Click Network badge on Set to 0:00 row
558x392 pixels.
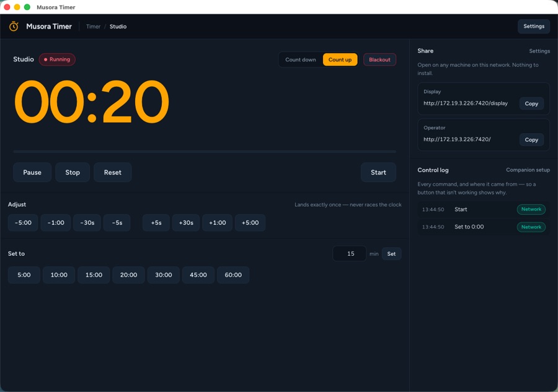[x=531, y=227]
